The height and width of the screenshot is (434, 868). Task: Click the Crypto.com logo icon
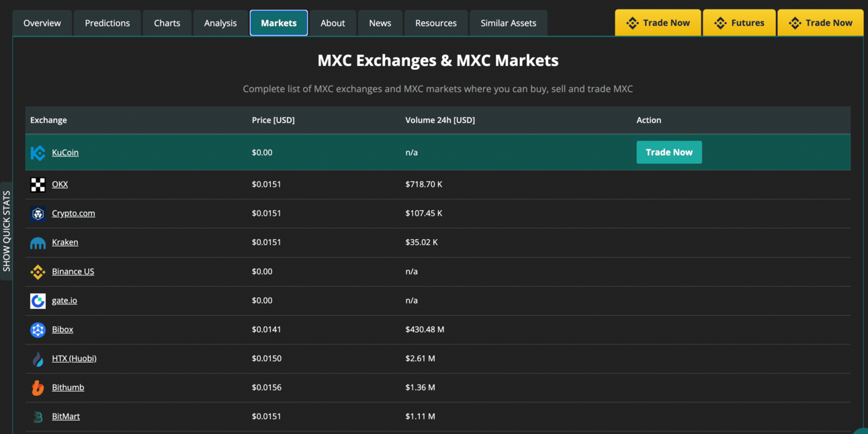(38, 214)
